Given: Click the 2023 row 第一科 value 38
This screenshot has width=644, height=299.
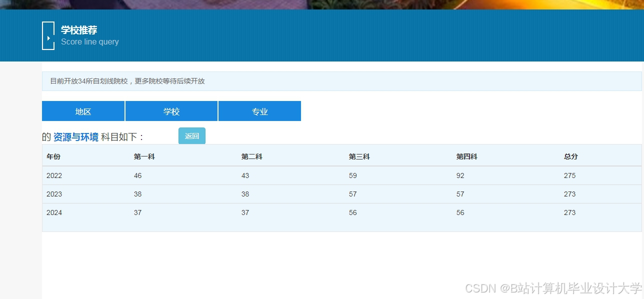Looking at the screenshot, I should pyautogui.click(x=138, y=194).
